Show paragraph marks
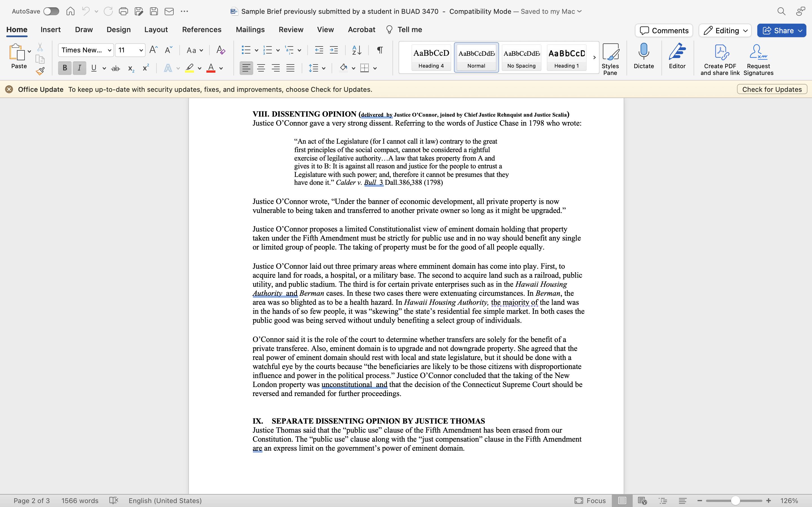The image size is (812, 507). click(379, 50)
